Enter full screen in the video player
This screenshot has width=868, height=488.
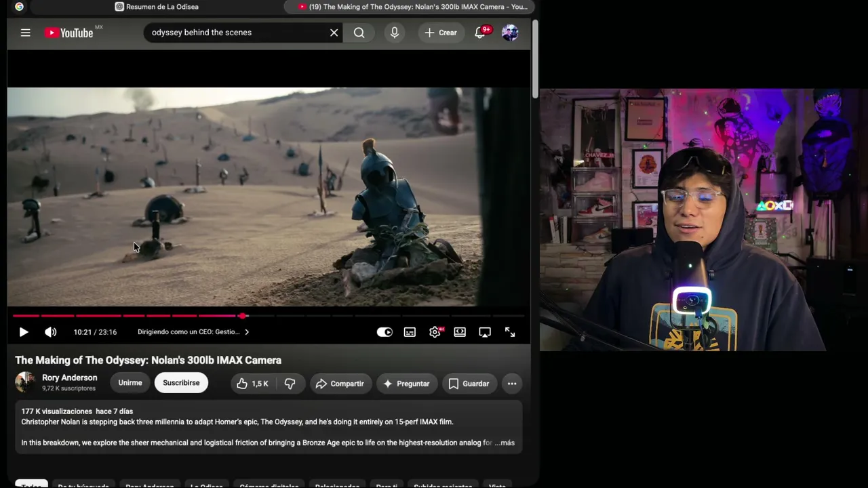(x=510, y=332)
